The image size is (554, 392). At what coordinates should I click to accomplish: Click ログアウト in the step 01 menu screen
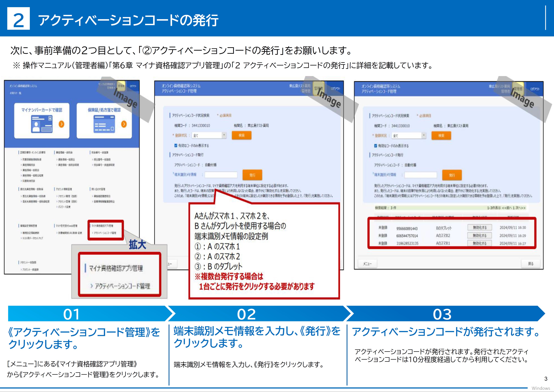point(133,86)
